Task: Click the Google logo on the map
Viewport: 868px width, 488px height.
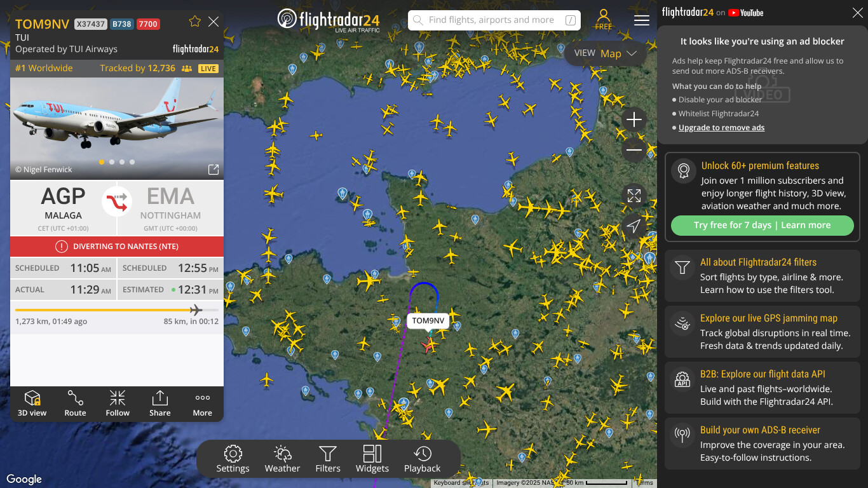Action: [x=24, y=479]
